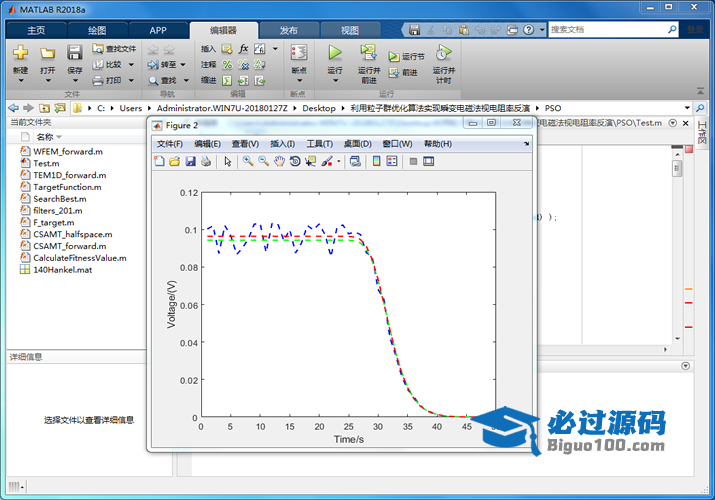Click the Print (打印) icon in ribbon
715x500 pixels.
click(x=98, y=81)
